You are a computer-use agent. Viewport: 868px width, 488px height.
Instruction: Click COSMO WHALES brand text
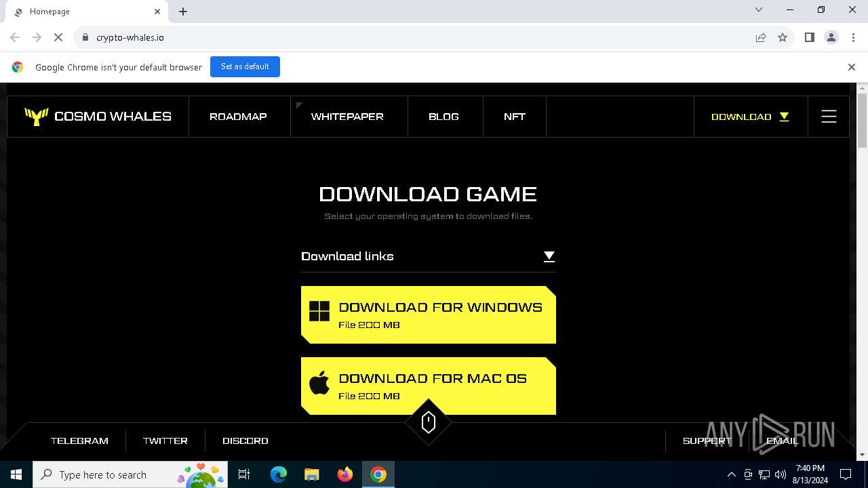[x=113, y=117]
